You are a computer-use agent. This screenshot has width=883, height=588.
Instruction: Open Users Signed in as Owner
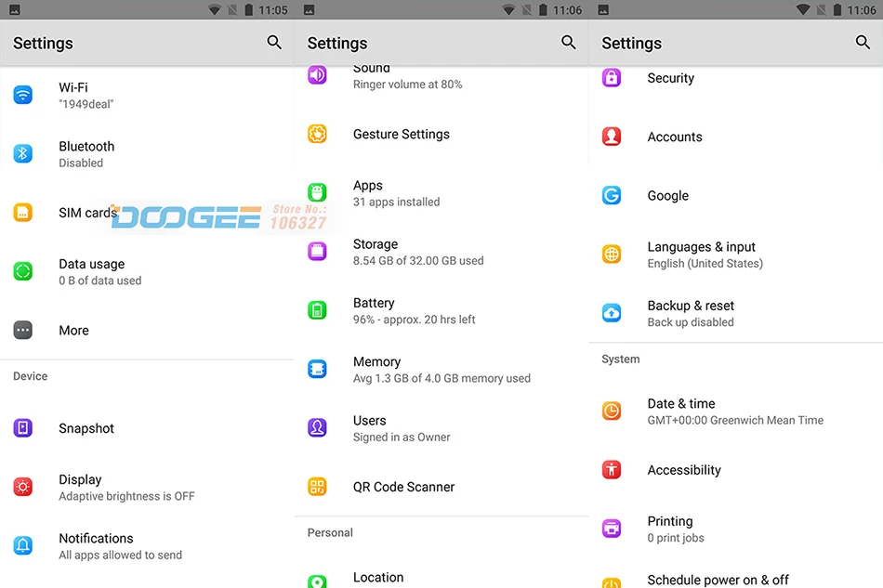click(x=441, y=428)
